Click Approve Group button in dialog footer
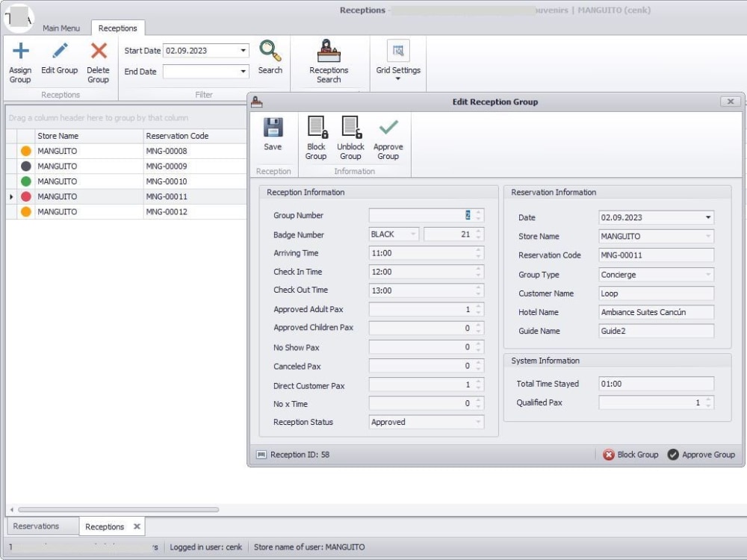The image size is (747, 560). [701, 455]
